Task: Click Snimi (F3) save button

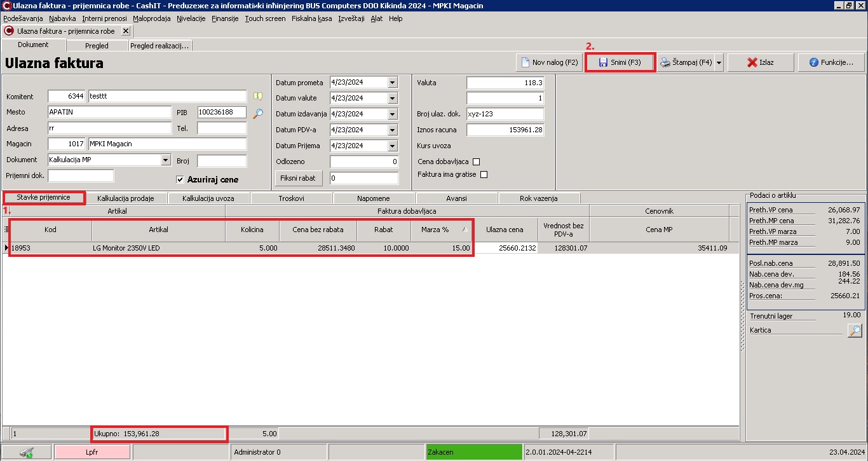Action: [620, 63]
